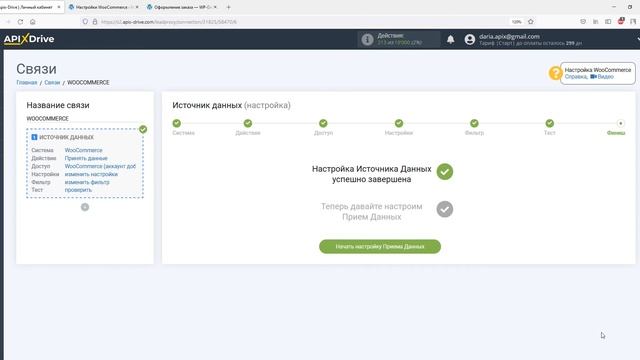This screenshot has width=640, height=360.
Task: Click the green check beside connection name
Action: click(x=143, y=129)
